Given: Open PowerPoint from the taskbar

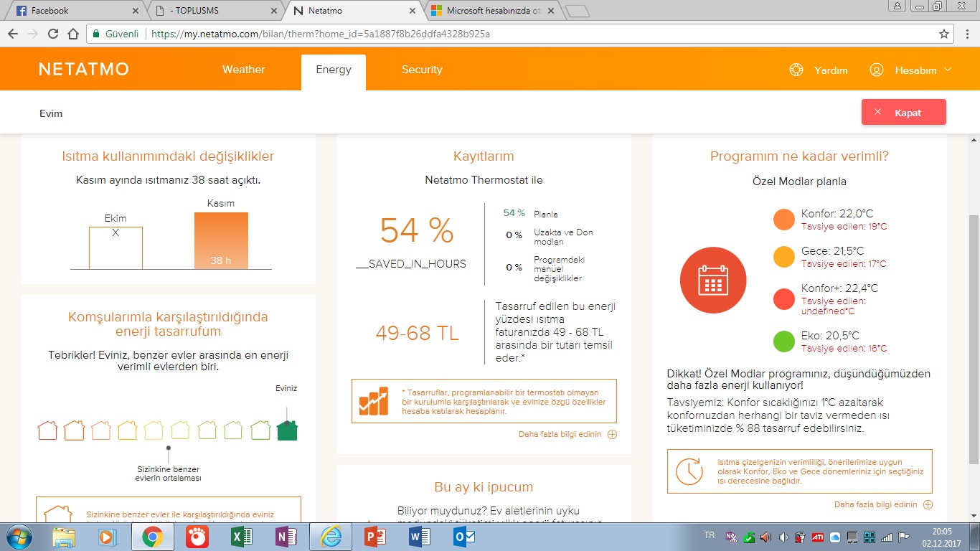Looking at the screenshot, I should (374, 537).
